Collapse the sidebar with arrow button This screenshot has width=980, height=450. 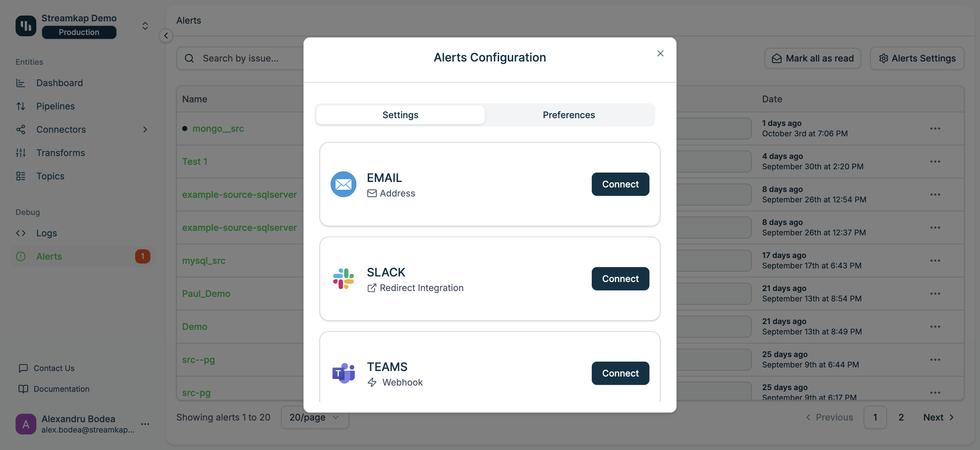tap(166, 36)
